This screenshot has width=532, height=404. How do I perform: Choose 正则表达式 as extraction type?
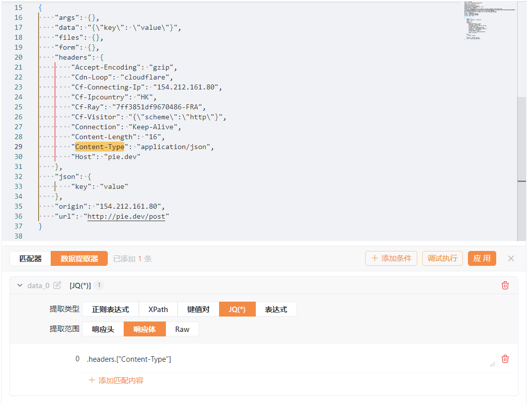tap(110, 309)
